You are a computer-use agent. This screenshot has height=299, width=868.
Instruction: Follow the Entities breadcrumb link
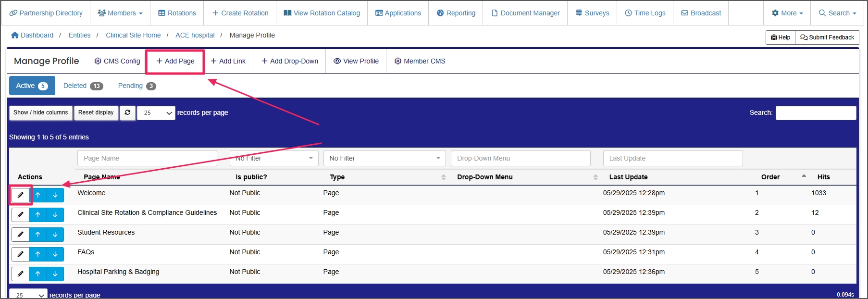(79, 35)
